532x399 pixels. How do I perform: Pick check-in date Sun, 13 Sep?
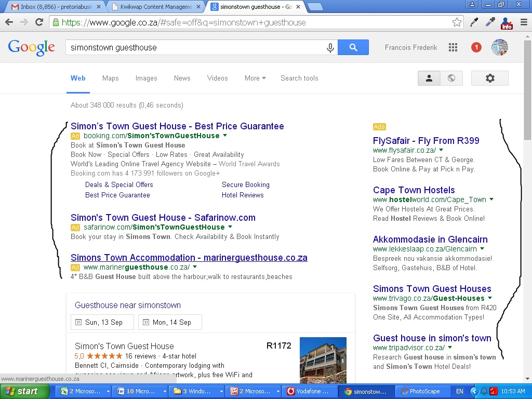[102, 322]
